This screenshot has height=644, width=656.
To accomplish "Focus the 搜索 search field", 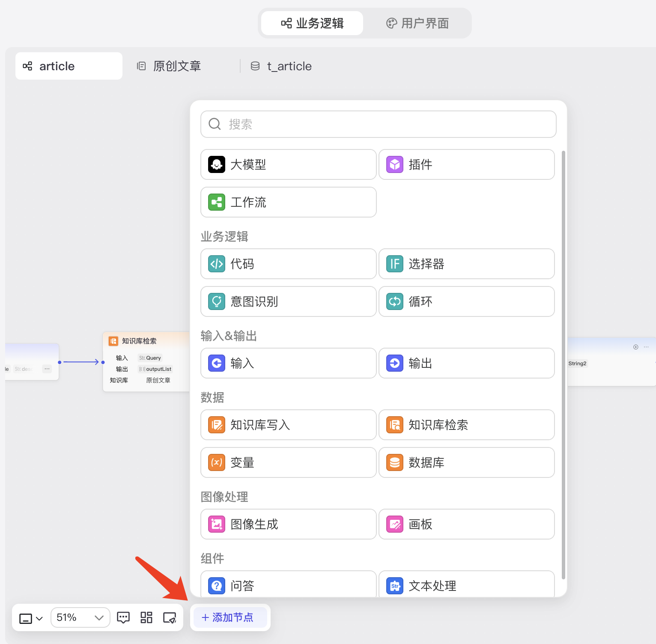I will pos(379,124).
